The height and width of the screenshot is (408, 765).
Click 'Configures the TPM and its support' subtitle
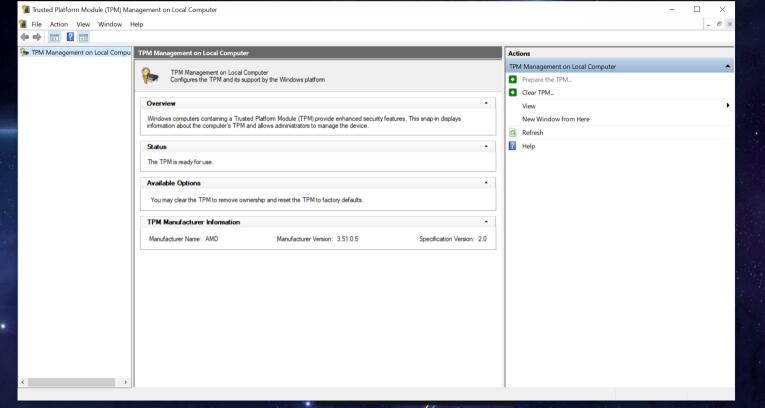click(247, 80)
